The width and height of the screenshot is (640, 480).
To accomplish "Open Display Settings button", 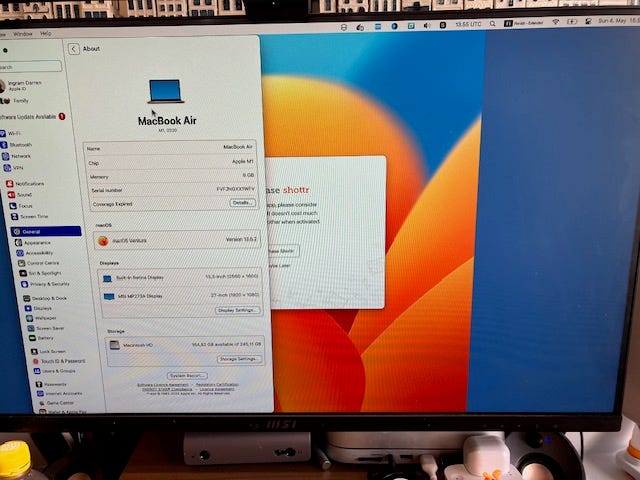I will coord(237,310).
